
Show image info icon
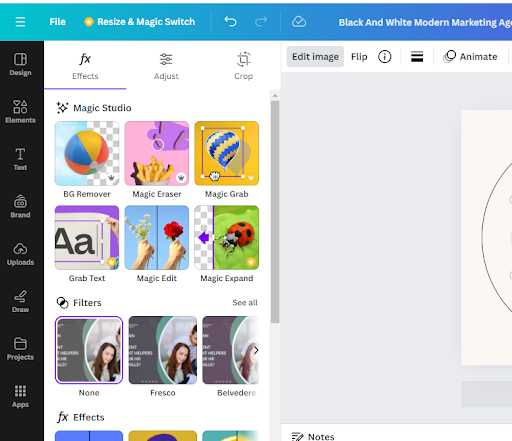384,57
